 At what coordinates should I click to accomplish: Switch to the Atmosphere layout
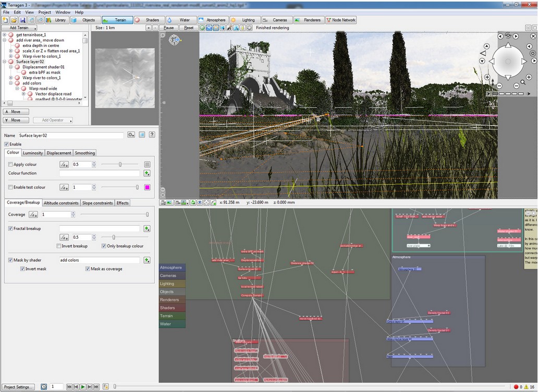pos(213,20)
